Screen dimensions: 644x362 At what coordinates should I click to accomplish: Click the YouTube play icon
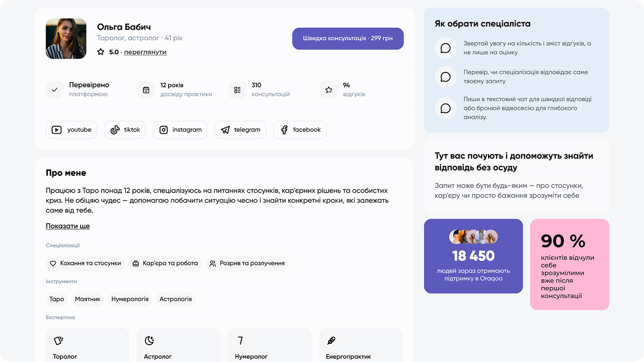point(57,130)
